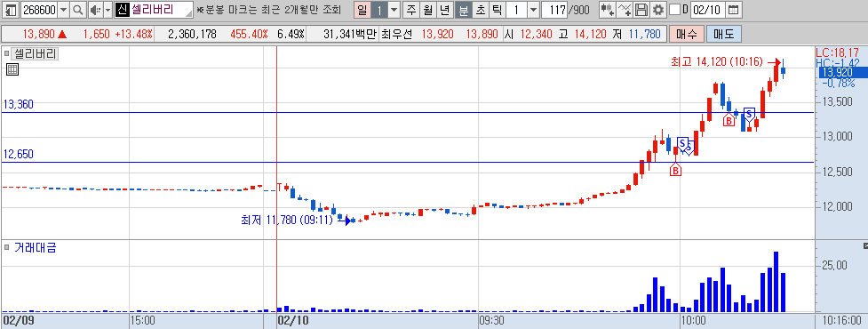Click the 매수 (buy) button
Viewport: 868px width, 329px height.
coord(687,34)
